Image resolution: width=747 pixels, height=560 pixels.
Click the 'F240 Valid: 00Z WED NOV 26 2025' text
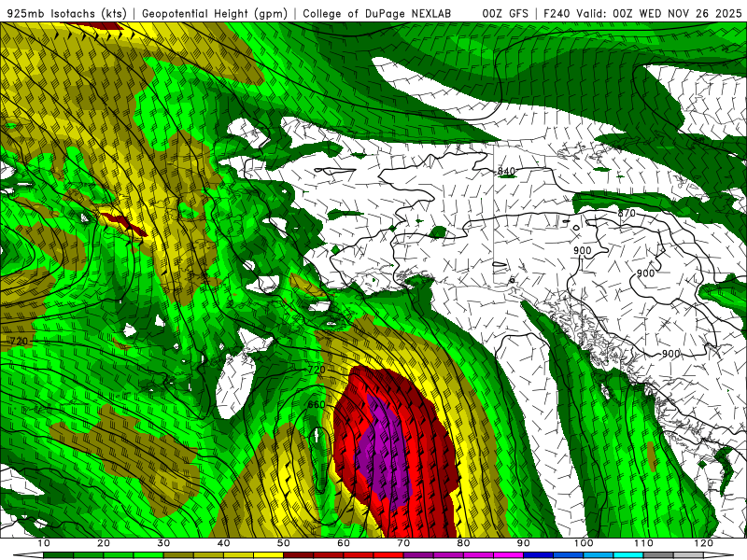tap(642, 13)
